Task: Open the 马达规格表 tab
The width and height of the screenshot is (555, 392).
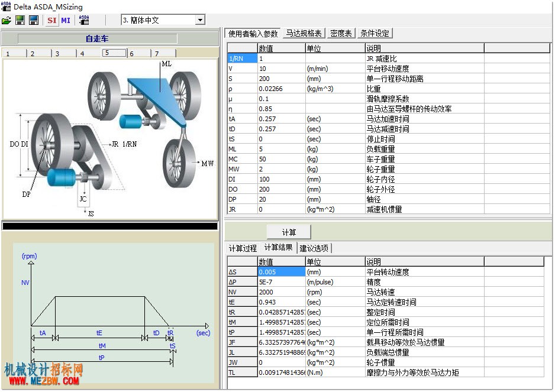Action: [x=304, y=33]
